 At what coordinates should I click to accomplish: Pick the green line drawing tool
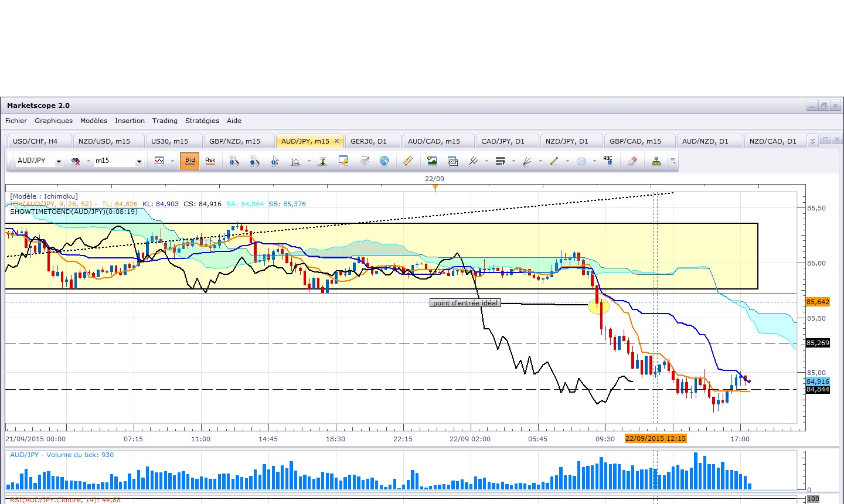click(x=554, y=161)
